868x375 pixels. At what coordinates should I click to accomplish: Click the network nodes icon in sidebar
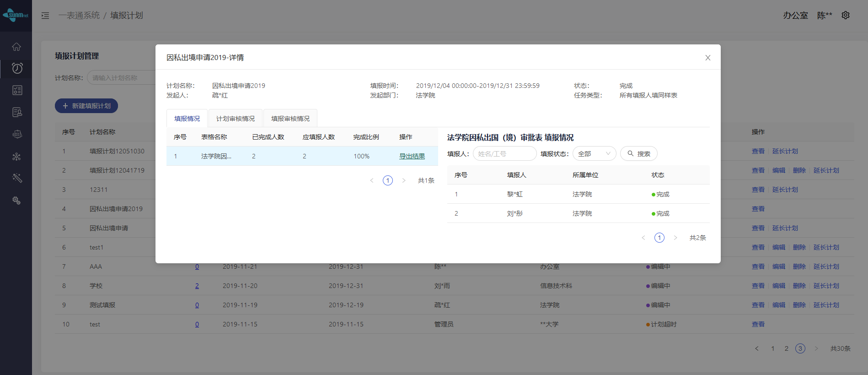pyautogui.click(x=17, y=157)
